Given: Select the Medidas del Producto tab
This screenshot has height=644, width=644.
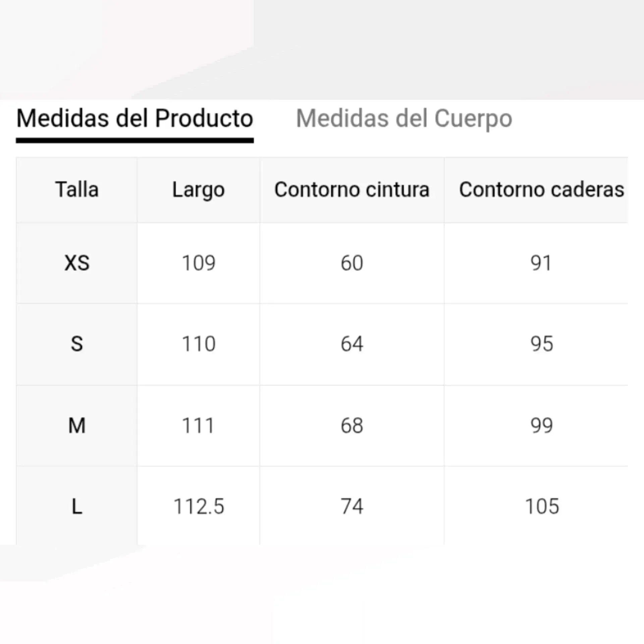Looking at the screenshot, I should tap(135, 119).
